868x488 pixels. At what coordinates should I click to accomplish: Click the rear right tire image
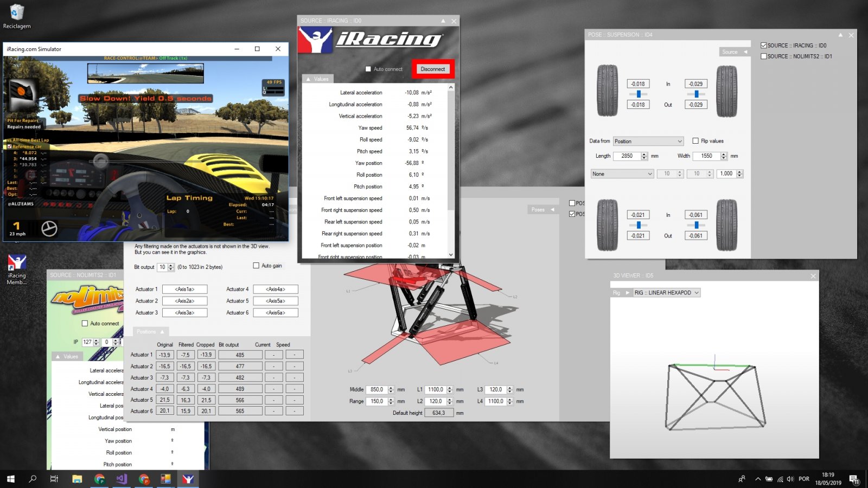[726, 224]
